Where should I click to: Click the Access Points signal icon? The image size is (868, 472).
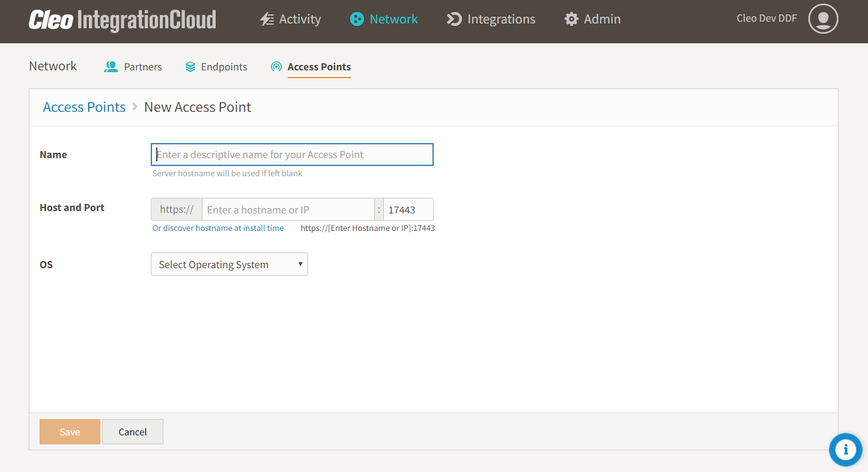[x=276, y=67]
